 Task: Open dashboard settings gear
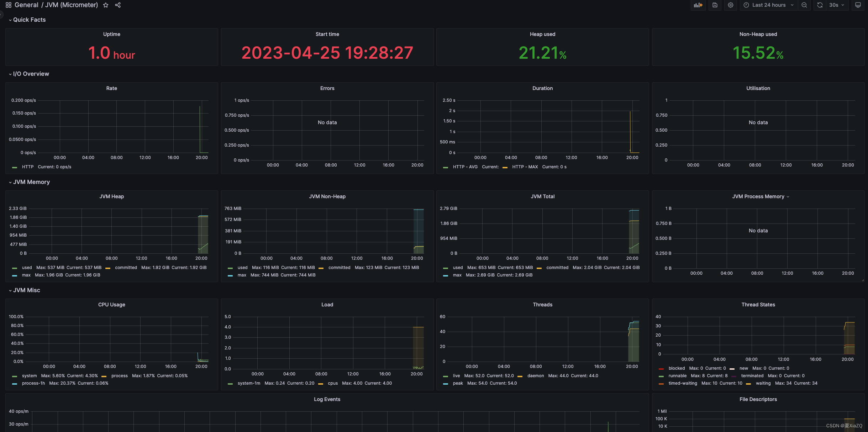(731, 5)
